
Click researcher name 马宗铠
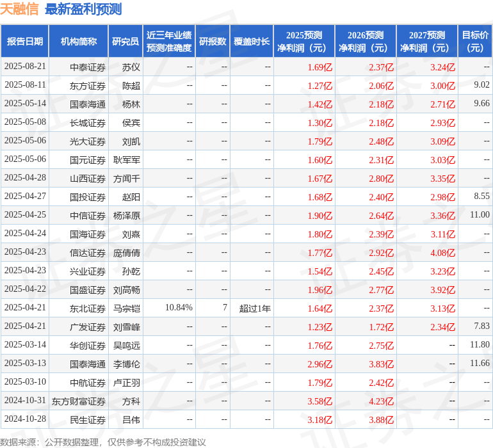coord(127,308)
